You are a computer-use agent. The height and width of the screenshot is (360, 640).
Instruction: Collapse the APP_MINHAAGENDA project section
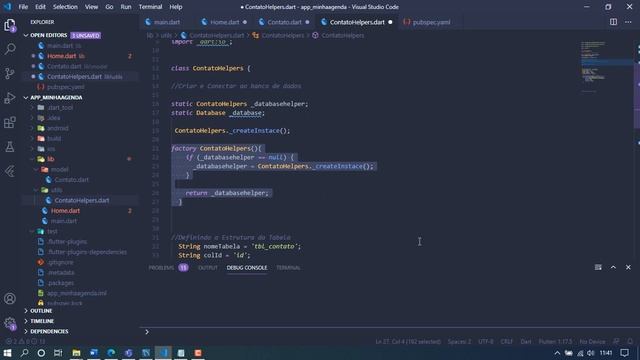pyautogui.click(x=26, y=98)
